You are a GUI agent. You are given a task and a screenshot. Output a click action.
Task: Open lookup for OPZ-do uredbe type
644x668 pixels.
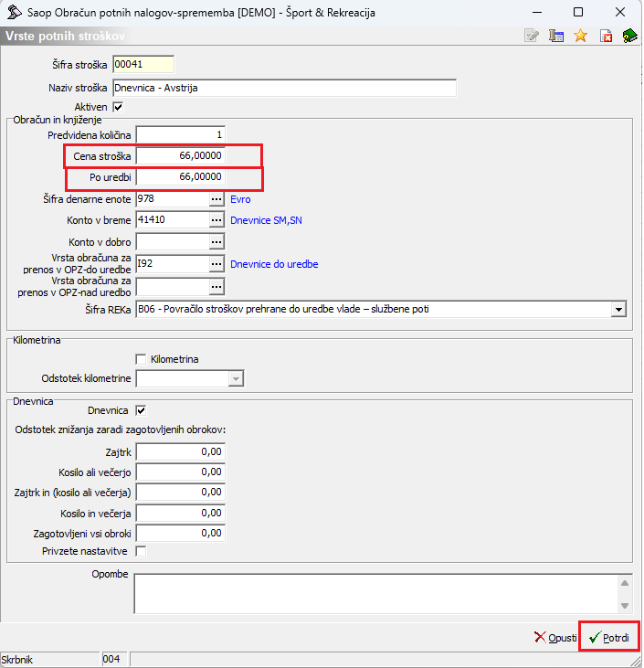point(216,264)
